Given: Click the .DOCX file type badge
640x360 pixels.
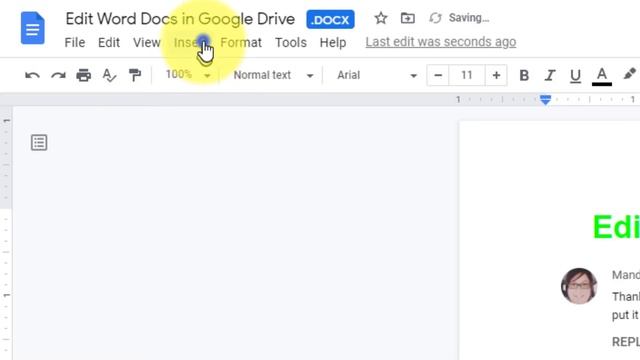Looking at the screenshot, I should (330, 19).
